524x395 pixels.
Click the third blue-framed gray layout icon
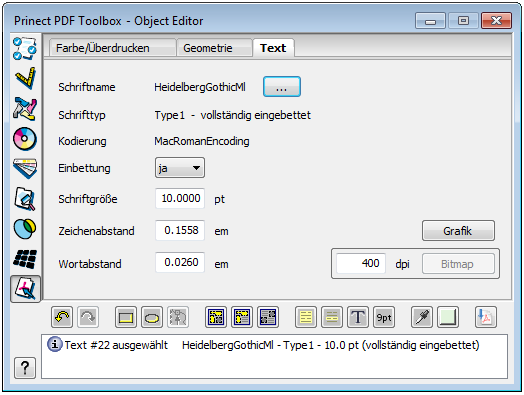(x=268, y=317)
